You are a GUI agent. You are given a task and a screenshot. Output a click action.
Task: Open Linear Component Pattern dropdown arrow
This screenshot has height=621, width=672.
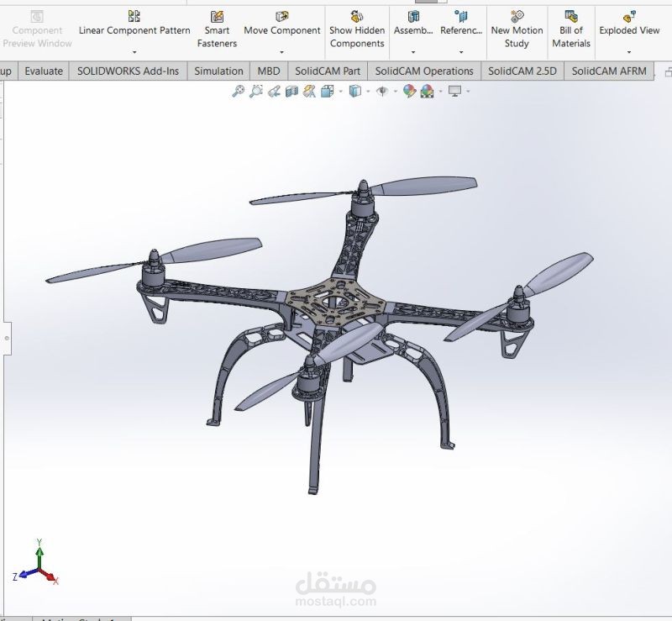134,52
